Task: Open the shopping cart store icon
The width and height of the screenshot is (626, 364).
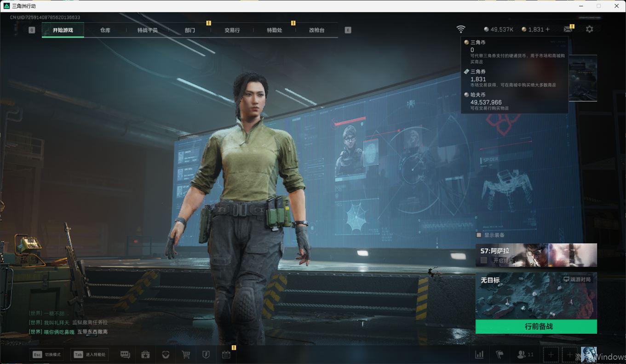Action: tap(186, 354)
